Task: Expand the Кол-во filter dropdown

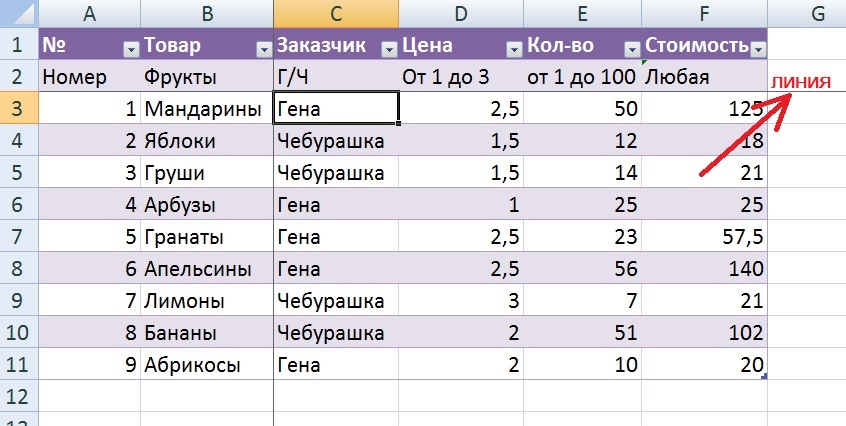Action: 631,49
